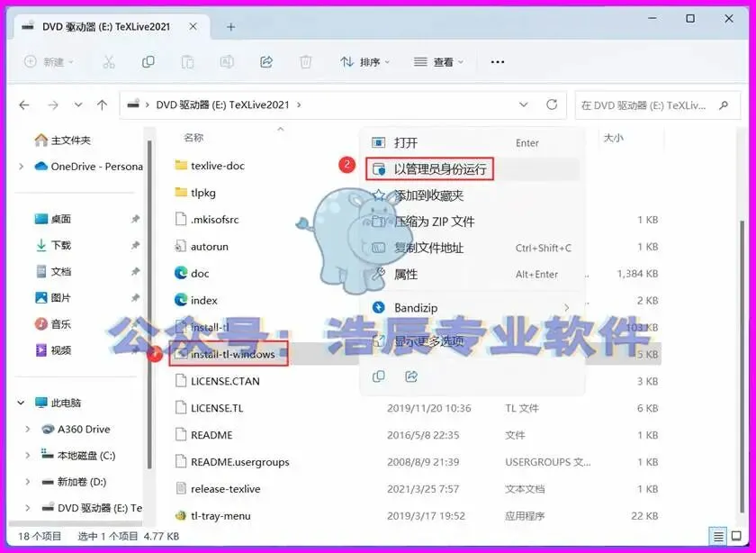Viewport: 756px width, 553px height.
Task: Open the View (查看) dropdown
Action: pos(438,62)
